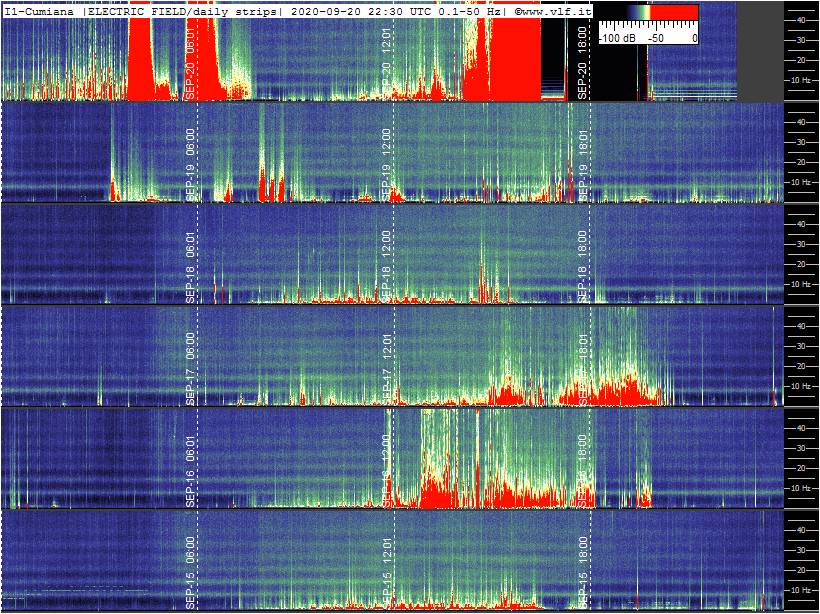This screenshot has height=614, width=820.
Task: Pick the 10 Hz label on SEP-15 strip
Action: point(803,590)
